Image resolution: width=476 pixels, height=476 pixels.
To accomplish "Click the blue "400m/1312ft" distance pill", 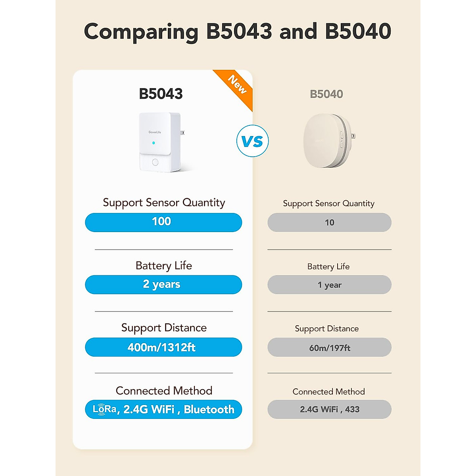I will [x=163, y=347].
